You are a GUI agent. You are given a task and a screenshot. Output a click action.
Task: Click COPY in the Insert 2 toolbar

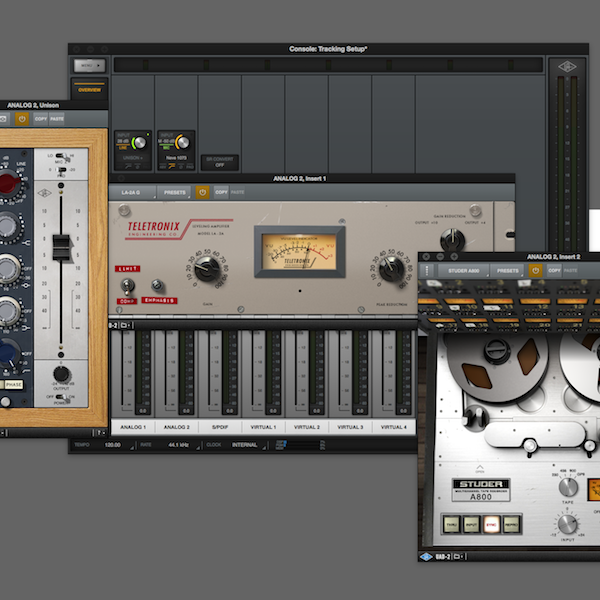tap(554, 270)
